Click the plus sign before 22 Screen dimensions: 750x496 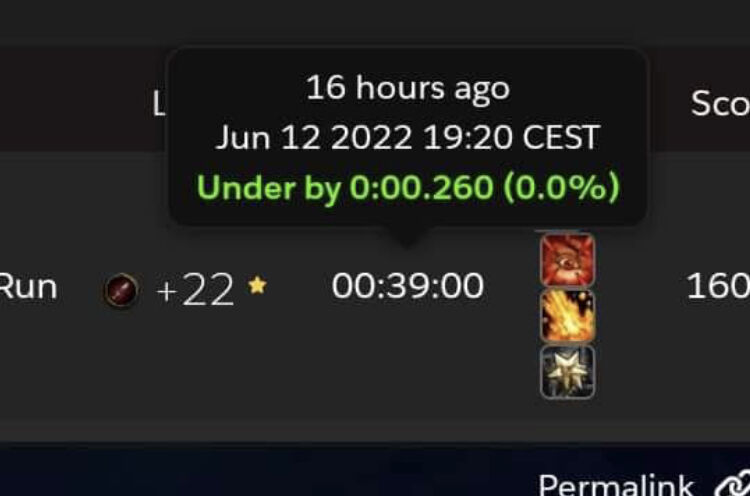point(166,291)
